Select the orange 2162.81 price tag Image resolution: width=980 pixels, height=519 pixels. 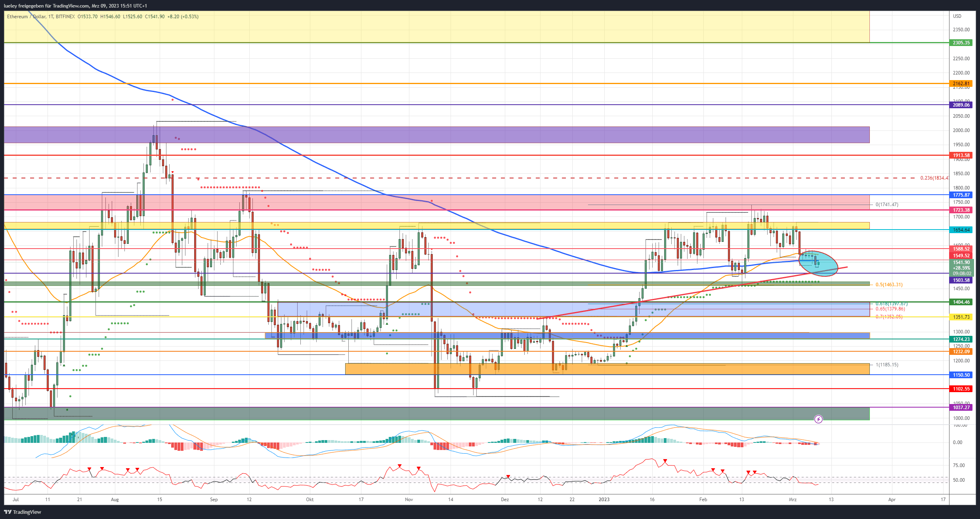961,84
